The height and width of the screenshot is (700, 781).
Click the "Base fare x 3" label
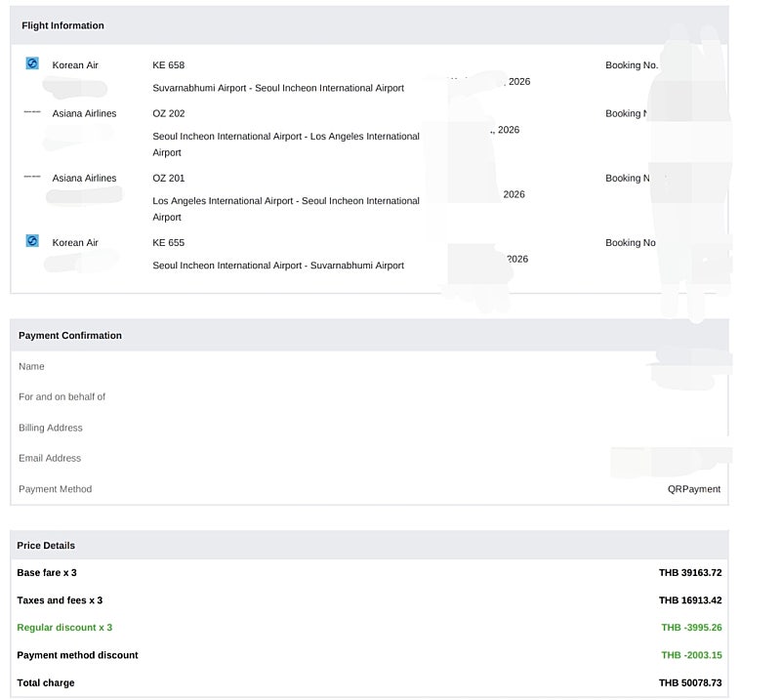[47, 572]
